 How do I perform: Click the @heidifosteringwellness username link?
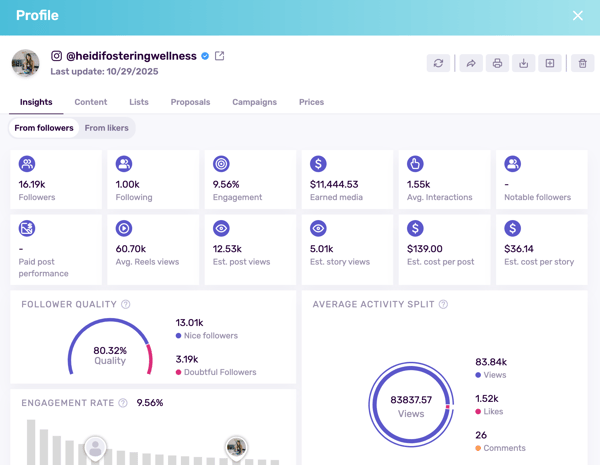(x=131, y=56)
